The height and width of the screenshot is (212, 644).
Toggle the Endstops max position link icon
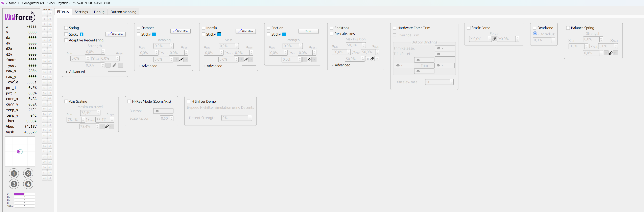coord(372,59)
